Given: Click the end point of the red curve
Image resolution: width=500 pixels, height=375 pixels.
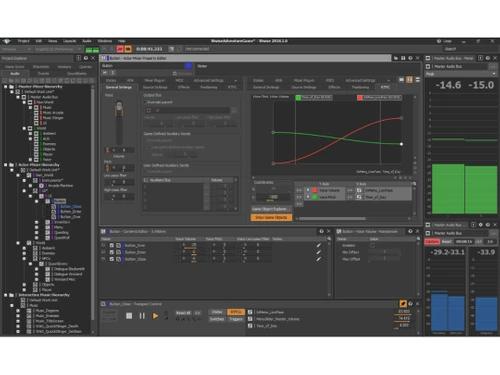Looking at the screenshot, I should pos(401,118).
